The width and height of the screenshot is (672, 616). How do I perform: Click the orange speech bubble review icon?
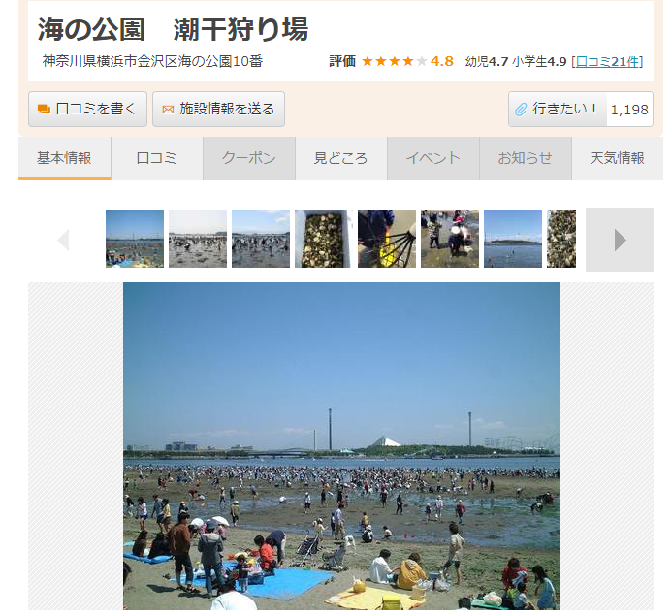click(x=44, y=110)
